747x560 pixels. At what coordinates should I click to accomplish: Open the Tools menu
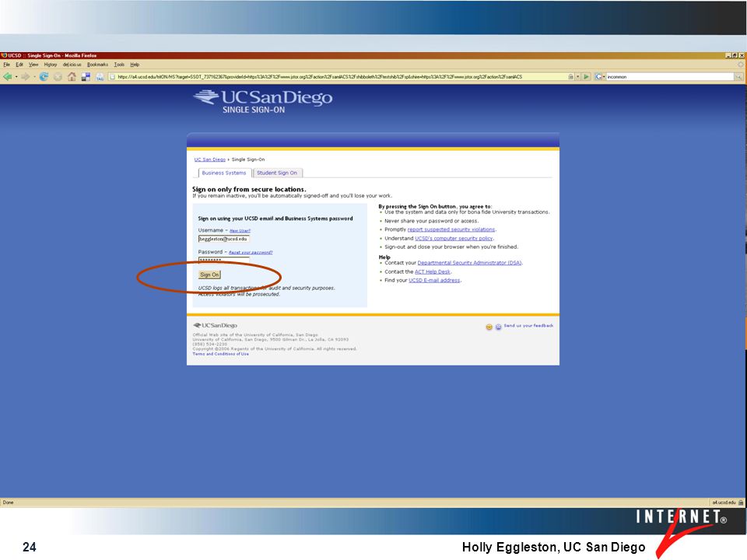click(119, 65)
